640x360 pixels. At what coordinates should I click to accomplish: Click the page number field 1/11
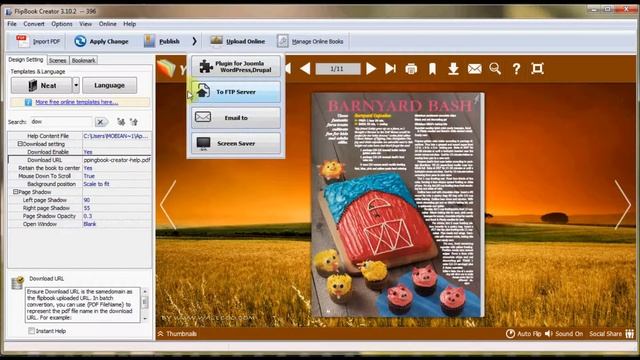(x=338, y=69)
